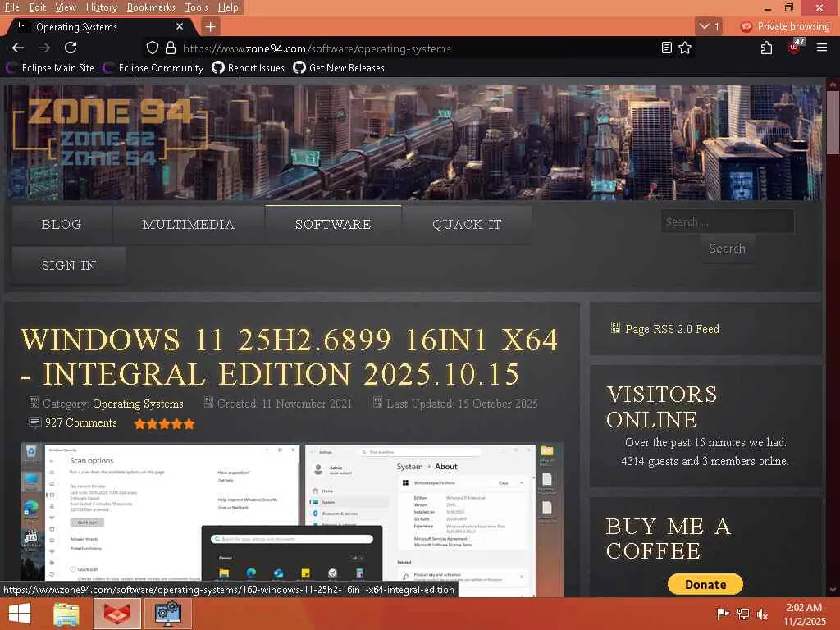Bookmark this page with the star
Image resolution: width=840 pixels, height=630 pixels.
[685, 48]
